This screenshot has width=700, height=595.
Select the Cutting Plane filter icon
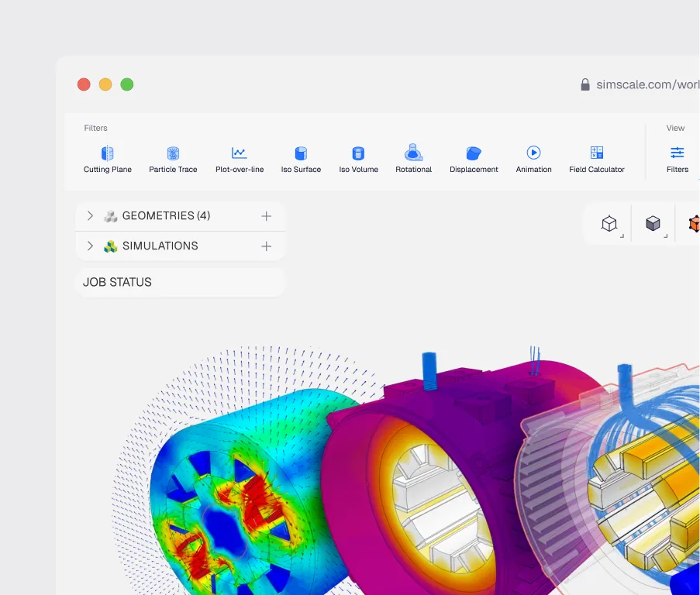[107, 153]
